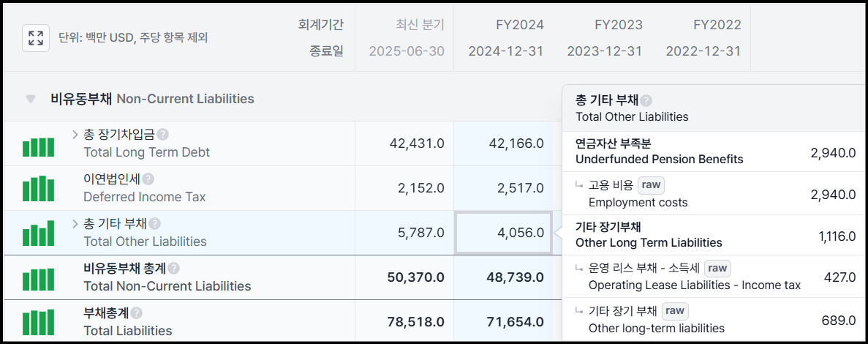Open bar chart icon for Total Other Liabilities
Viewport: 868px width, 344px height.
38,233
